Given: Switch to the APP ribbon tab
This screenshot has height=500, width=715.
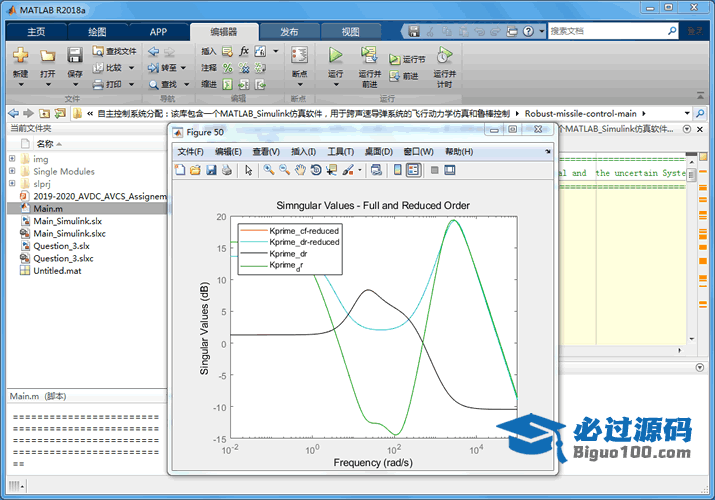Looking at the screenshot, I should click(x=158, y=31).
